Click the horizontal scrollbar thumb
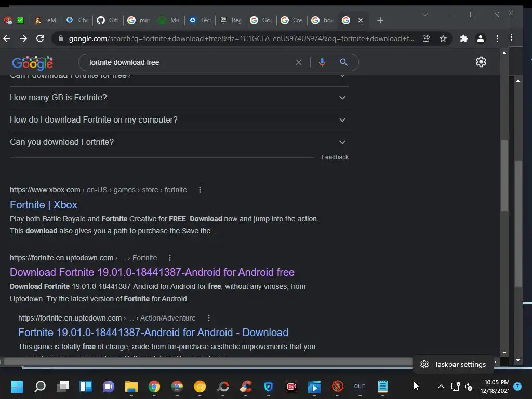The height and width of the screenshot is (399, 532). 208,362
